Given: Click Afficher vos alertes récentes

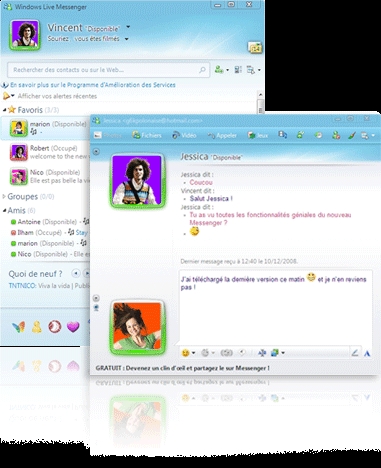Looking at the screenshot, I should [x=57, y=96].
